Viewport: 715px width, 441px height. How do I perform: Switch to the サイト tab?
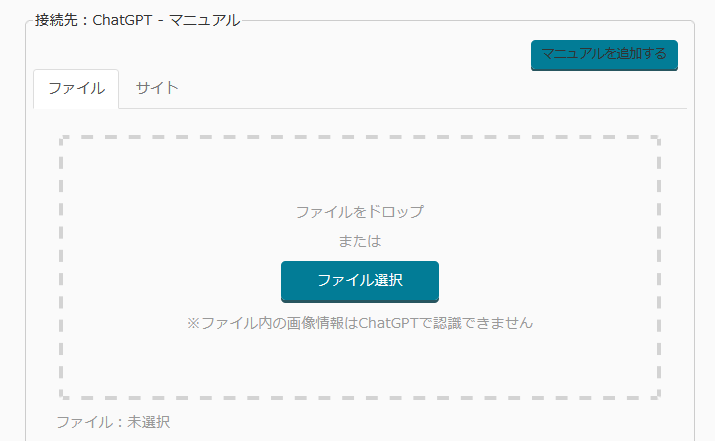point(157,88)
